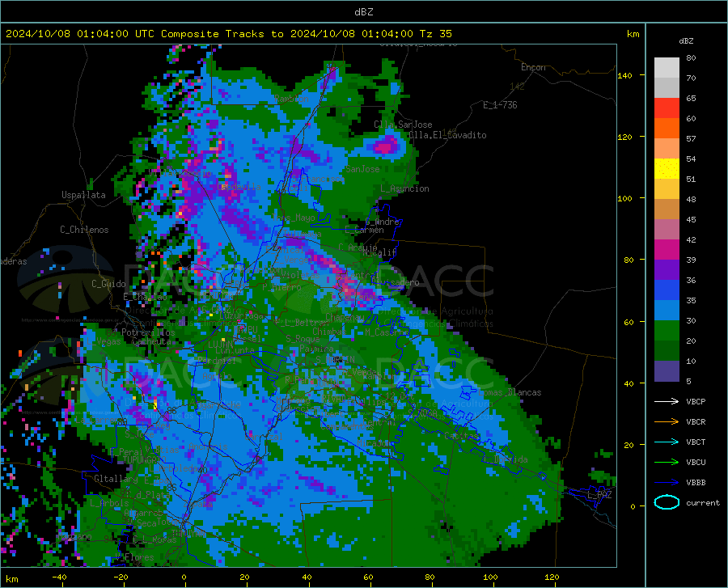Click the cyan VBCT arrow legend icon

tap(667, 442)
